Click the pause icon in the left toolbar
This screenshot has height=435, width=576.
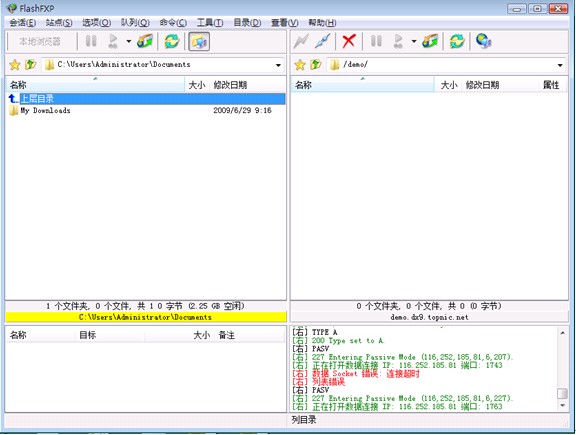tap(91, 41)
